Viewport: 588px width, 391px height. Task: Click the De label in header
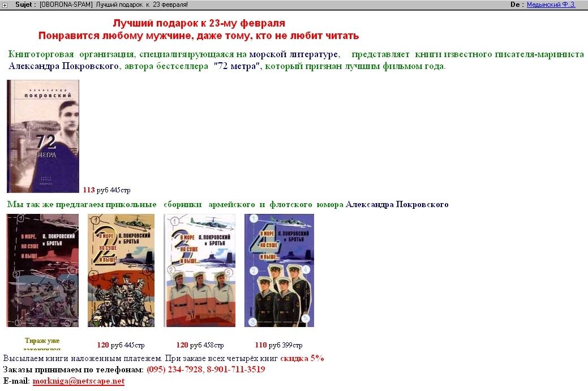point(517,5)
